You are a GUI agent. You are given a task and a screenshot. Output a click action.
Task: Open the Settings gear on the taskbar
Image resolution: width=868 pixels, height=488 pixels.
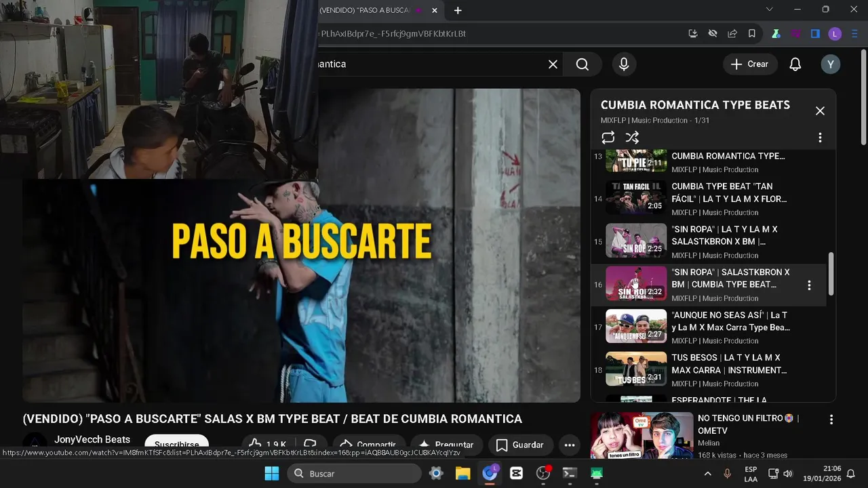(436, 473)
